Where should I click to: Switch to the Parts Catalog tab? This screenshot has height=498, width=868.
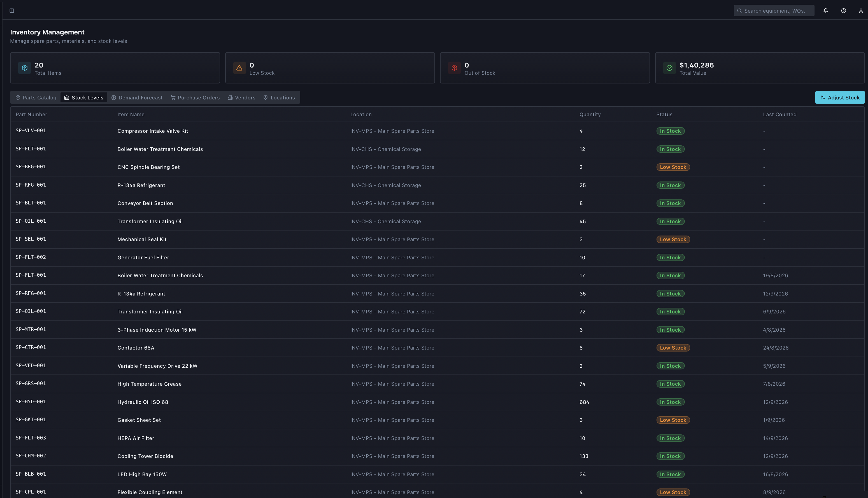pos(36,97)
